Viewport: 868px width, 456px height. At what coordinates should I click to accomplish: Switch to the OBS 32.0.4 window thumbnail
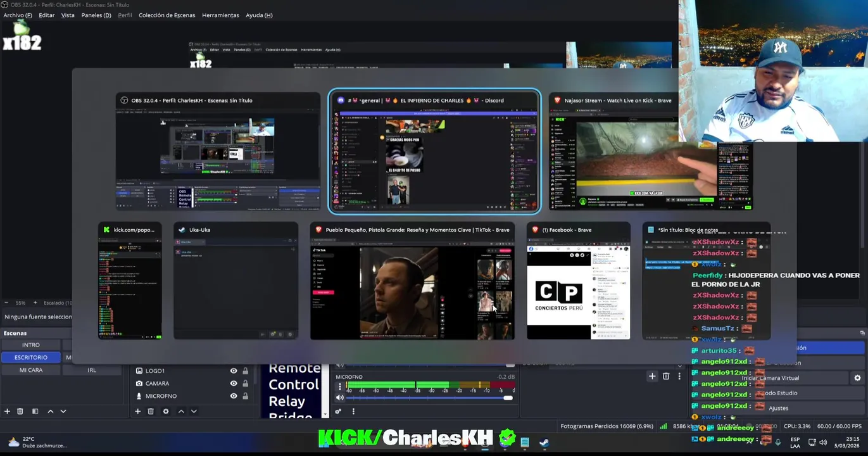218,152
